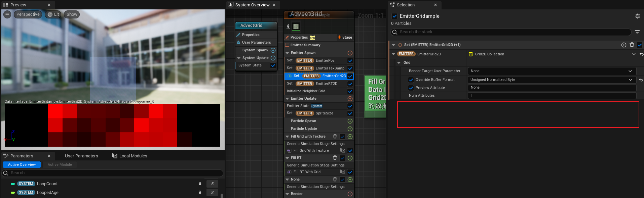The image size is (644, 198).
Task: Reset Override Buffer Format to default
Action: [x=641, y=80]
